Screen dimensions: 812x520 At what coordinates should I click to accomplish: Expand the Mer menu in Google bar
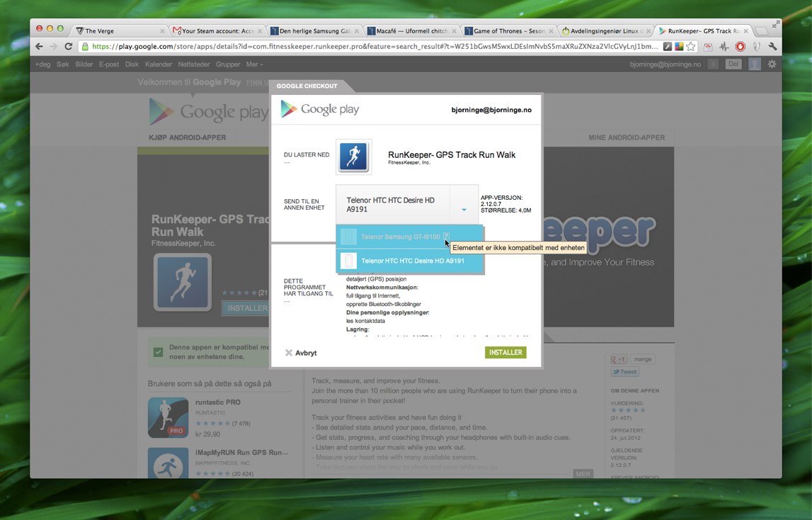254,64
